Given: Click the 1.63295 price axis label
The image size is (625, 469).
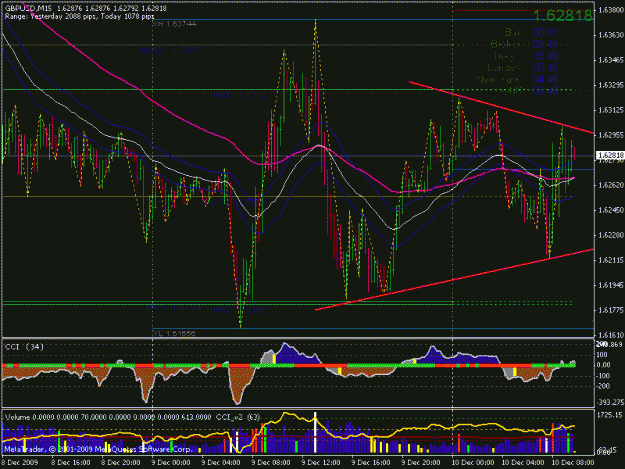Looking at the screenshot, I should [x=610, y=85].
